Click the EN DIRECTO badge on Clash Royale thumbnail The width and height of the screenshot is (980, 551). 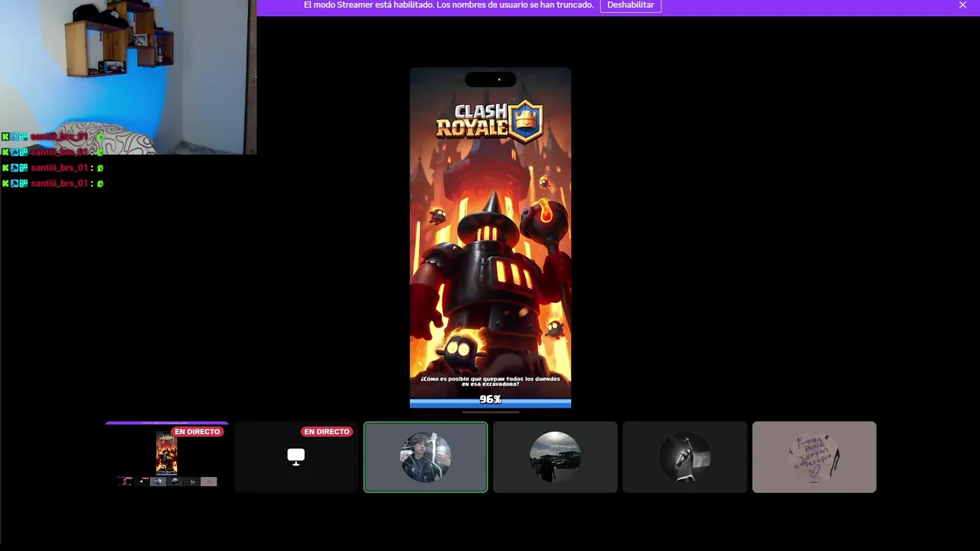coord(198,432)
